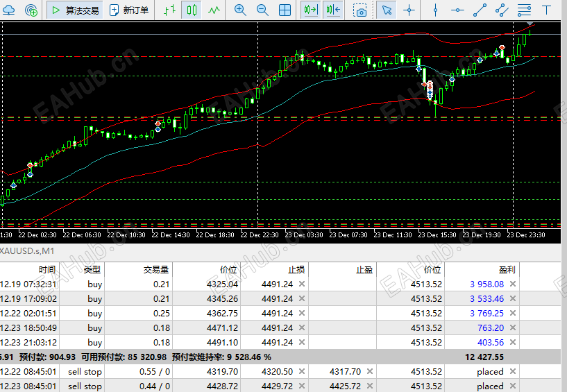Delete the placed sell stop order at 4319.70

click(512, 371)
